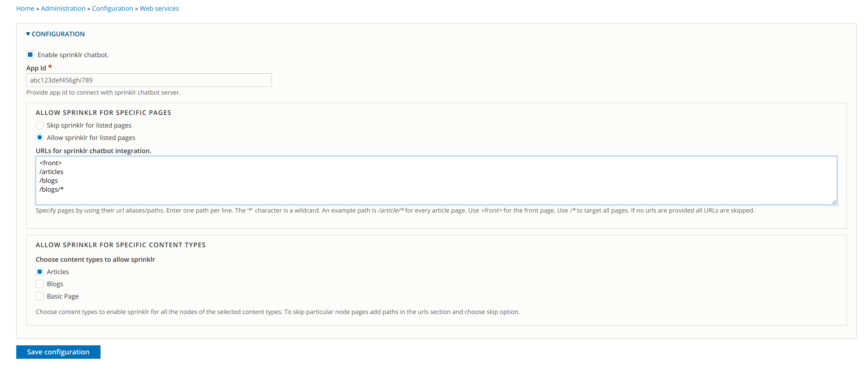Click the Basic Page label text
868x386 pixels.
click(x=63, y=296)
